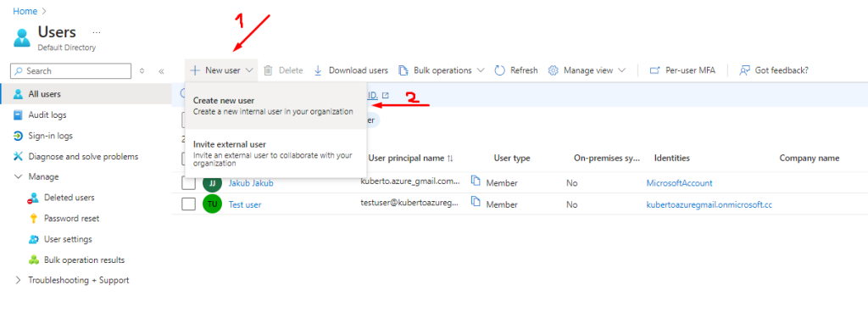
Task: Expand the Manage view dropdown
Action: tap(587, 70)
